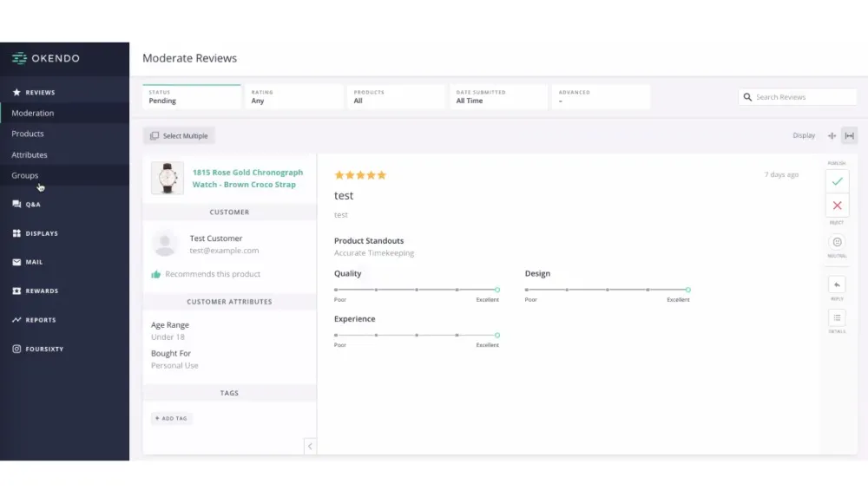Click the Q&A chat icon
The image size is (868, 503).
pyautogui.click(x=16, y=204)
